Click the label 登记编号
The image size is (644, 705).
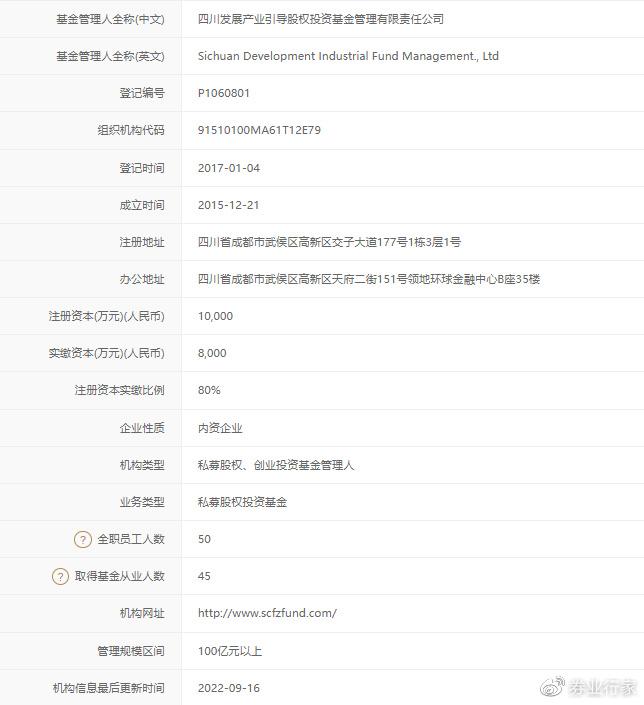coord(142,93)
